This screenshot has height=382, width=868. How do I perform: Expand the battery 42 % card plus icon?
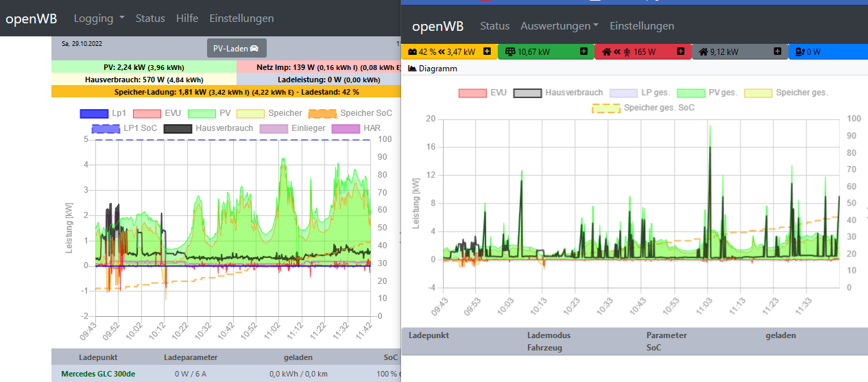487,51
